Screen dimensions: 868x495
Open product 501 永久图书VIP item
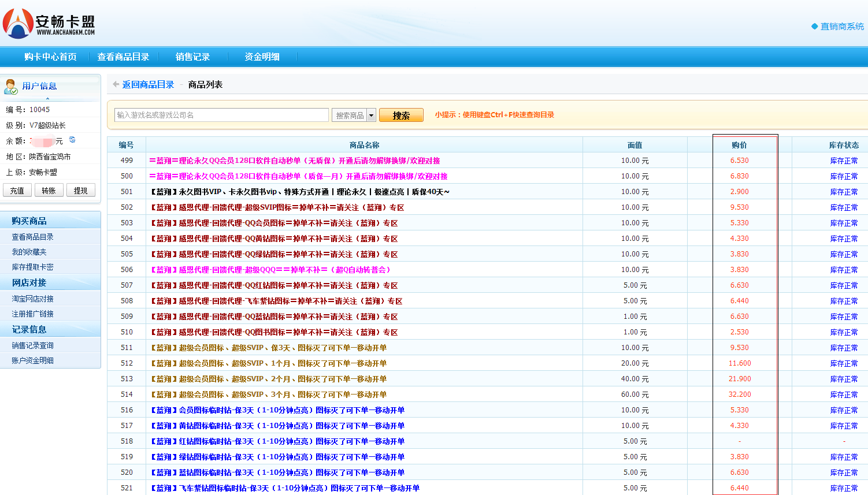pyautogui.click(x=299, y=192)
